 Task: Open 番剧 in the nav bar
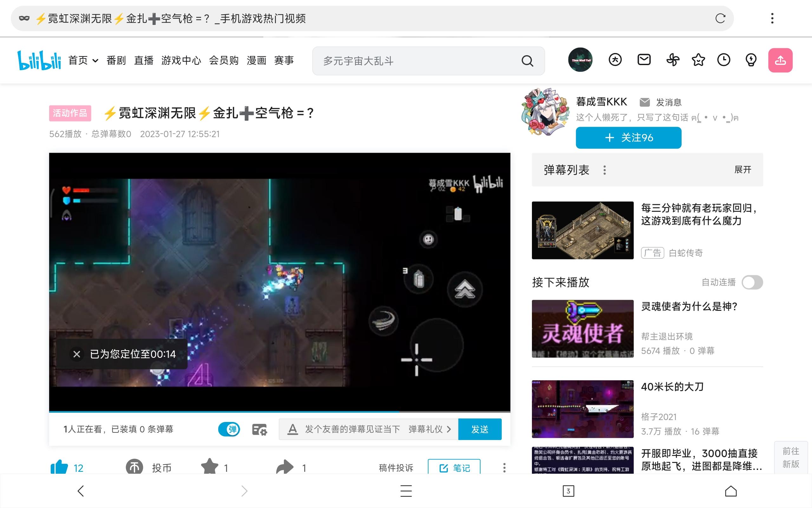[x=116, y=60]
